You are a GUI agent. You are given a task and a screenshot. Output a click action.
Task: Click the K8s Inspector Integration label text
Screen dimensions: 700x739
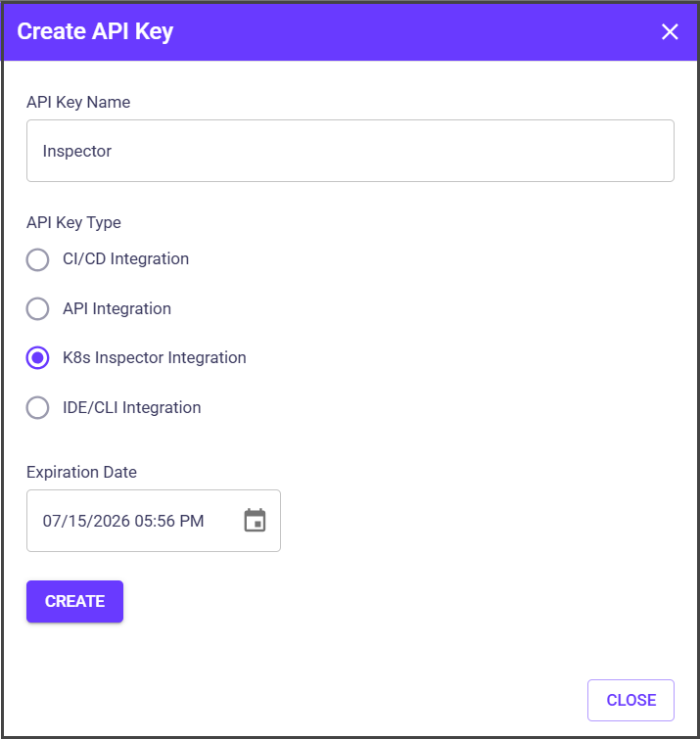tap(154, 358)
